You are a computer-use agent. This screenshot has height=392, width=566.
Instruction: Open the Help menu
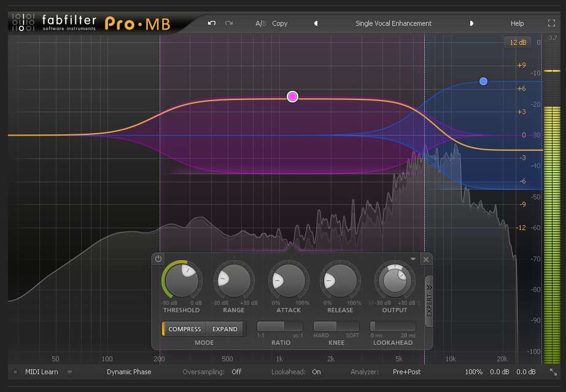click(517, 23)
